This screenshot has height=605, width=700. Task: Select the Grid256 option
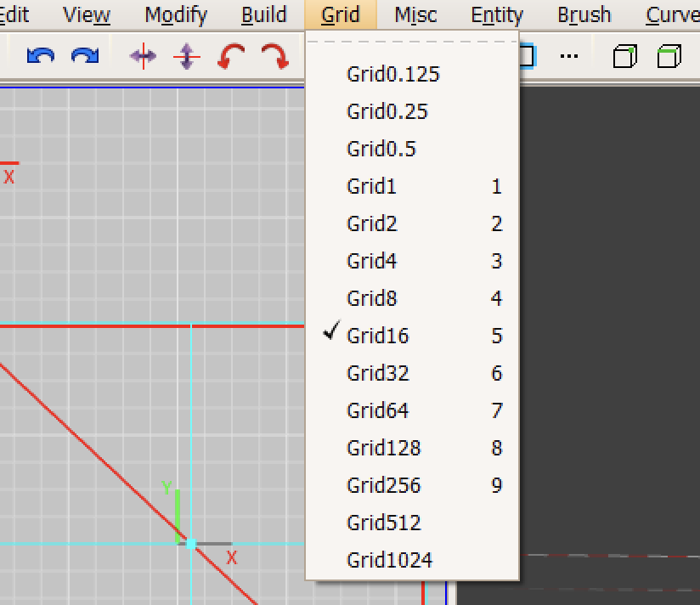click(412, 485)
